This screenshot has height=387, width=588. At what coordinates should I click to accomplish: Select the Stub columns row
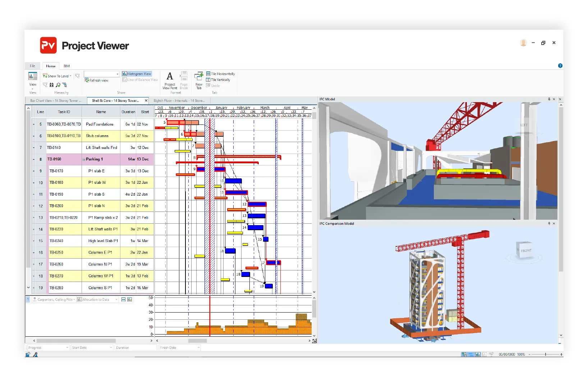(x=93, y=136)
